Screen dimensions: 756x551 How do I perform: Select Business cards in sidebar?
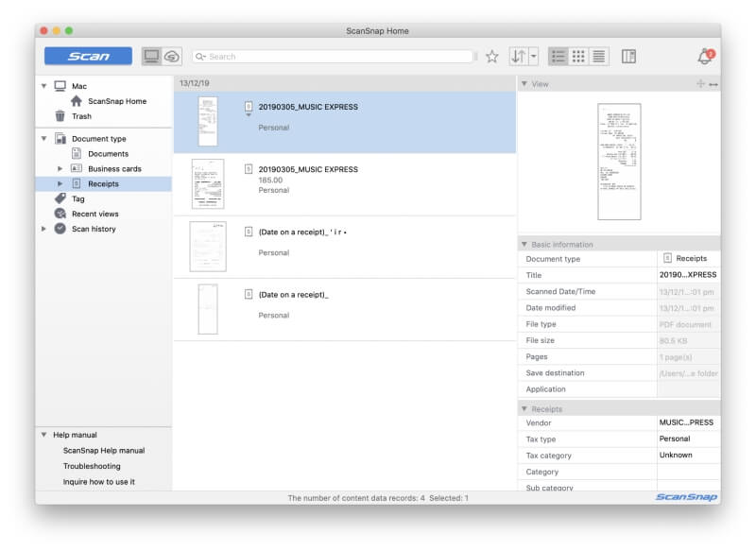pyautogui.click(x=114, y=169)
